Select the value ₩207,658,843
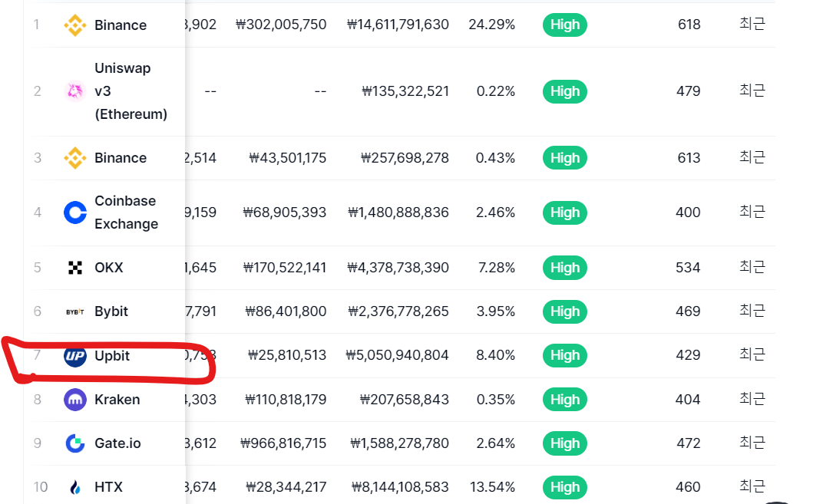The height and width of the screenshot is (504, 813). tap(405, 400)
